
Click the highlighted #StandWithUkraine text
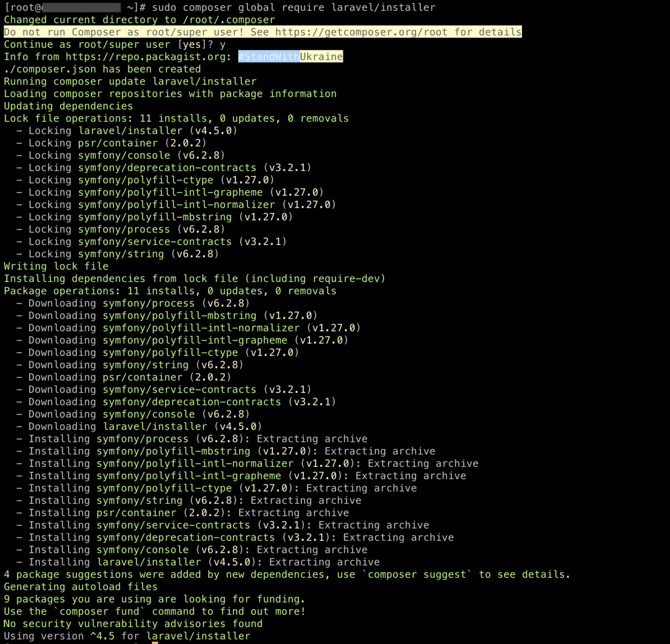coord(290,56)
